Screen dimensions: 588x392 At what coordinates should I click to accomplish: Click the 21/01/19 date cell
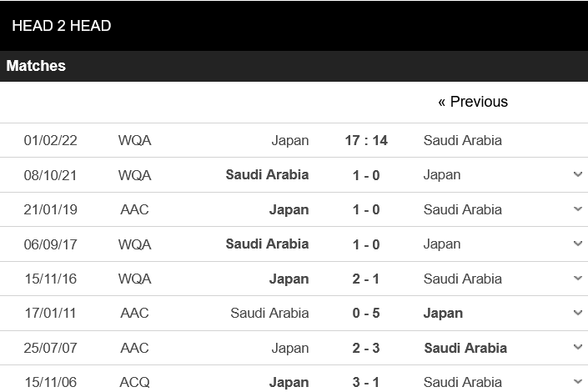point(50,209)
